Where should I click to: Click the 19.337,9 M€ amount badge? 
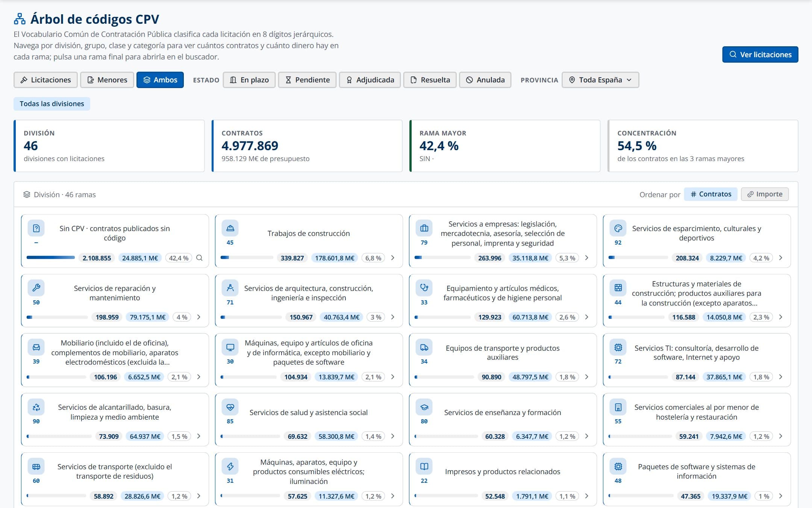730,496
